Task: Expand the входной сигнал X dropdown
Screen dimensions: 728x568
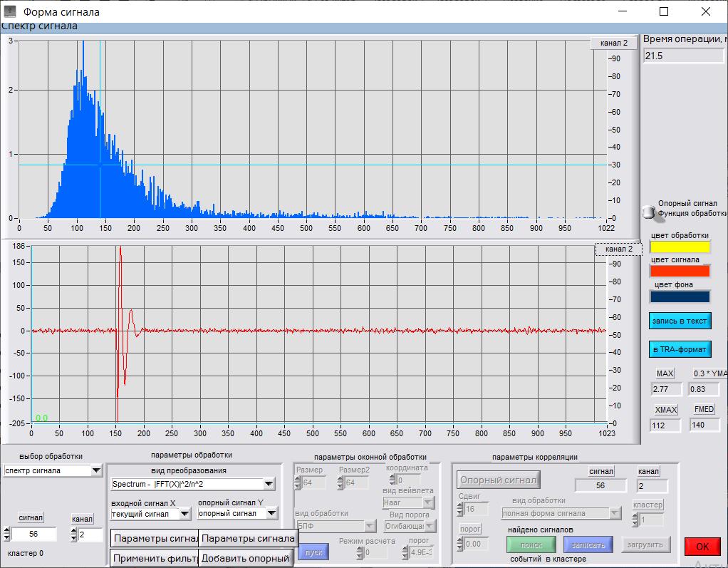Action: [x=184, y=513]
